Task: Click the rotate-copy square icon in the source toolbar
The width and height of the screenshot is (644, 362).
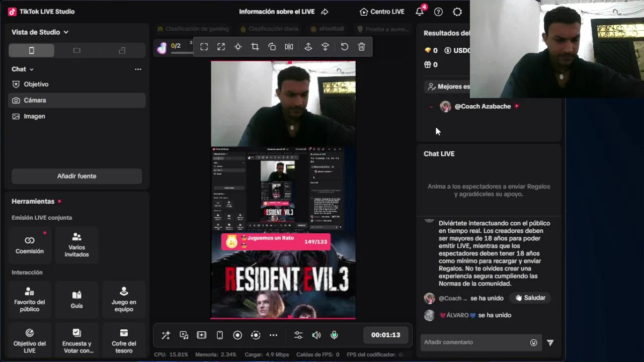Action: (x=272, y=47)
